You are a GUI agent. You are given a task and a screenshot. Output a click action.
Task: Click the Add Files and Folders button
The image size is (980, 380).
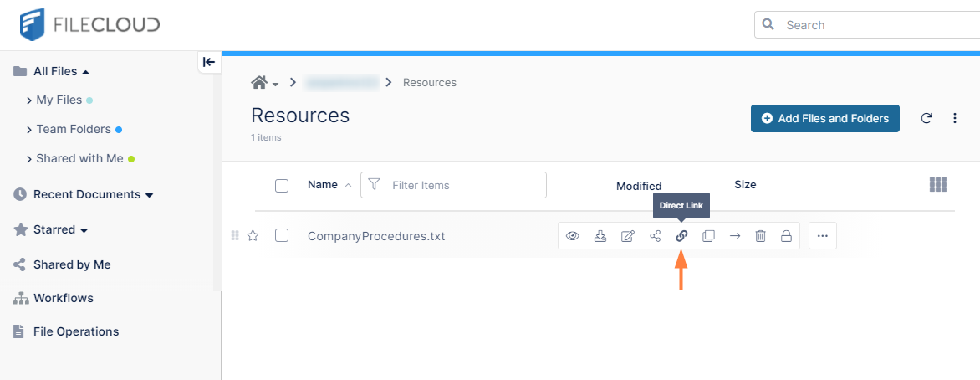824,119
